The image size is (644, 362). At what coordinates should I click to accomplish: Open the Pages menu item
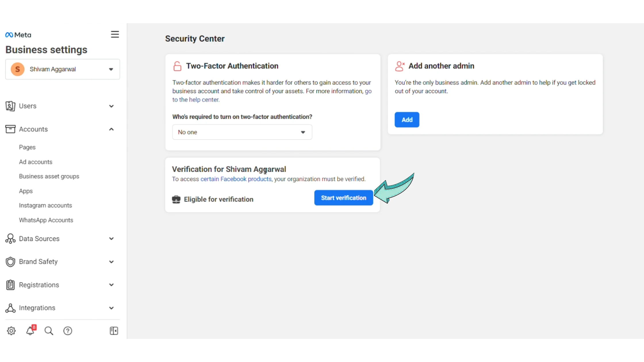pyautogui.click(x=27, y=147)
